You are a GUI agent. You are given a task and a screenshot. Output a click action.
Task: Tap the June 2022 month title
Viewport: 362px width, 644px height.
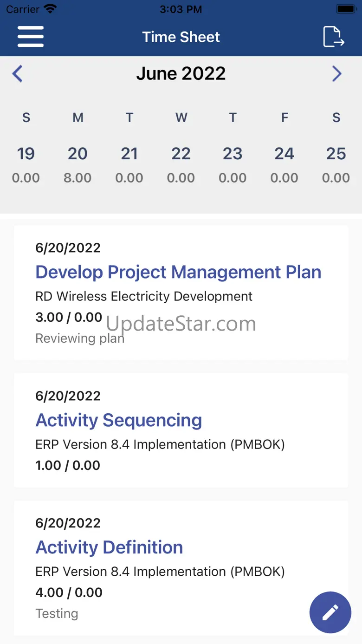click(181, 74)
